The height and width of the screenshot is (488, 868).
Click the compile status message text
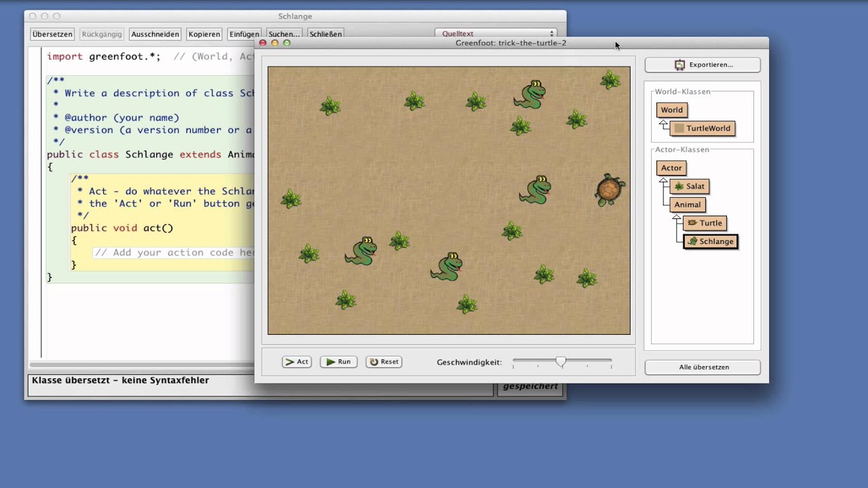[121, 380]
